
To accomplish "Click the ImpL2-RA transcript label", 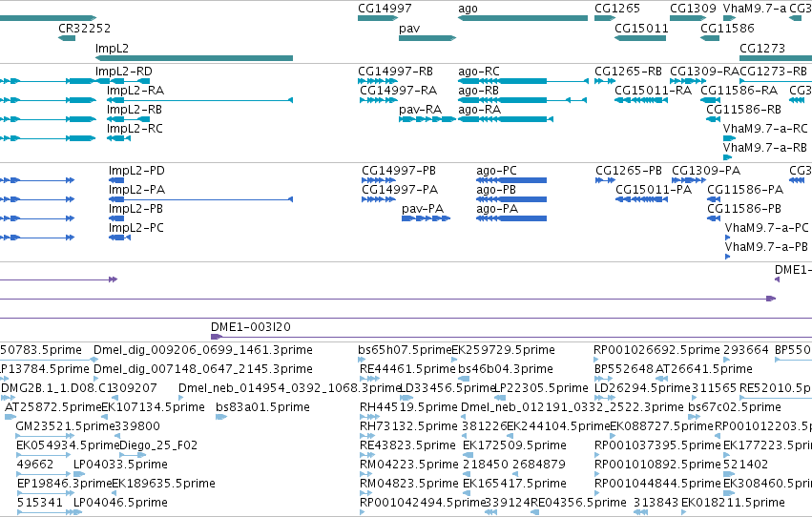I will 135,91.
